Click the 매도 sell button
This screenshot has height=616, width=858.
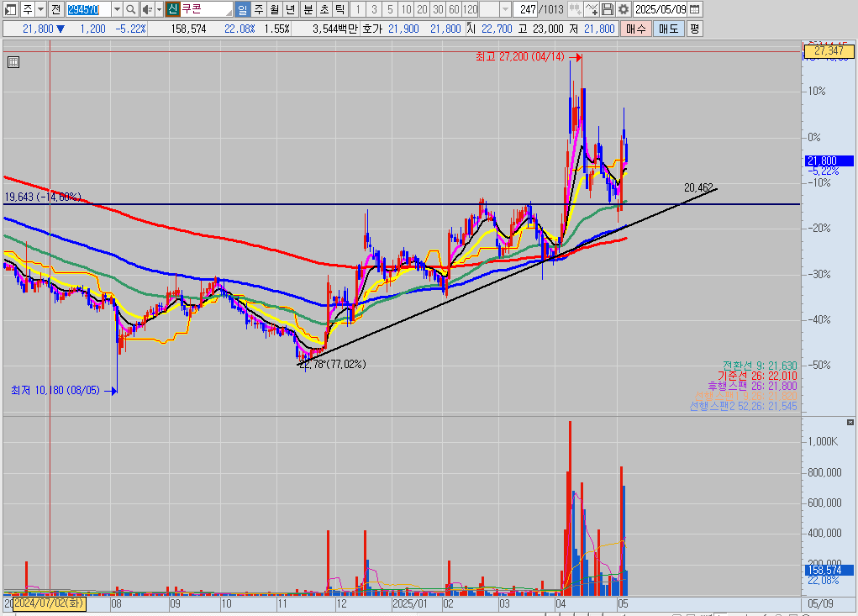669,29
